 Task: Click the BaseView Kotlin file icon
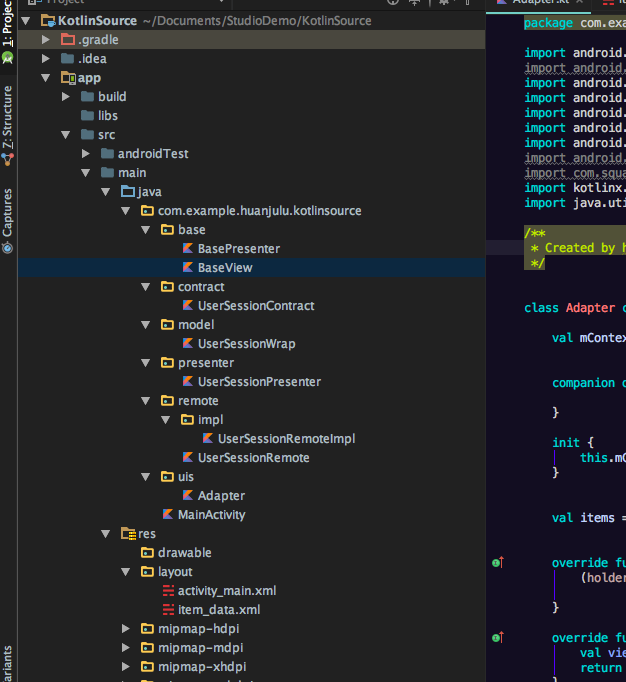point(188,267)
